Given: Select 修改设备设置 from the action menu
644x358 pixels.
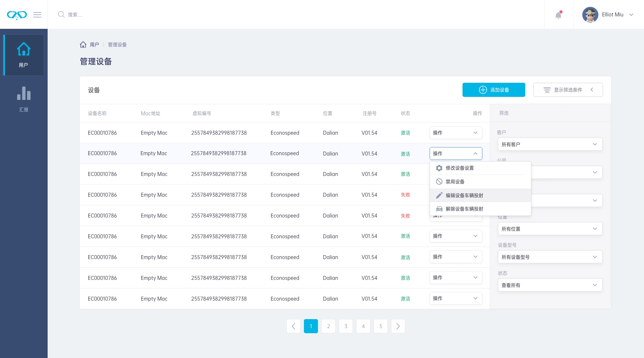Looking at the screenshot, I should (460, 168).
